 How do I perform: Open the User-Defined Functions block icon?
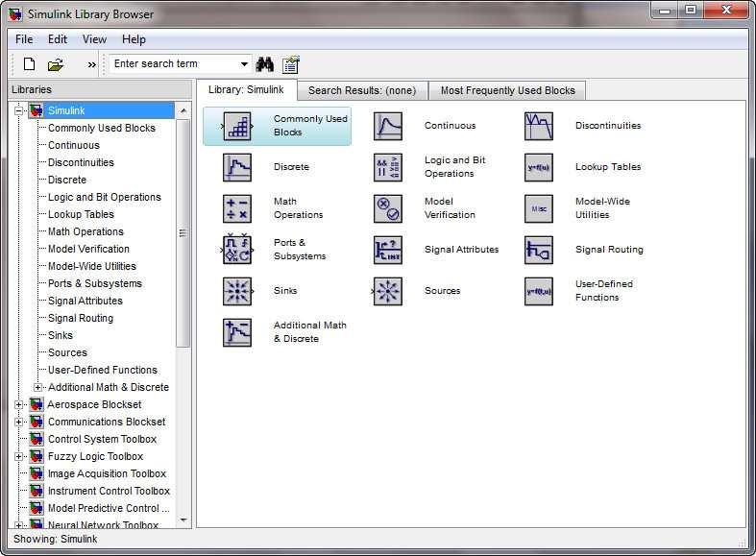pyautogui.click(x=539, y=291)
